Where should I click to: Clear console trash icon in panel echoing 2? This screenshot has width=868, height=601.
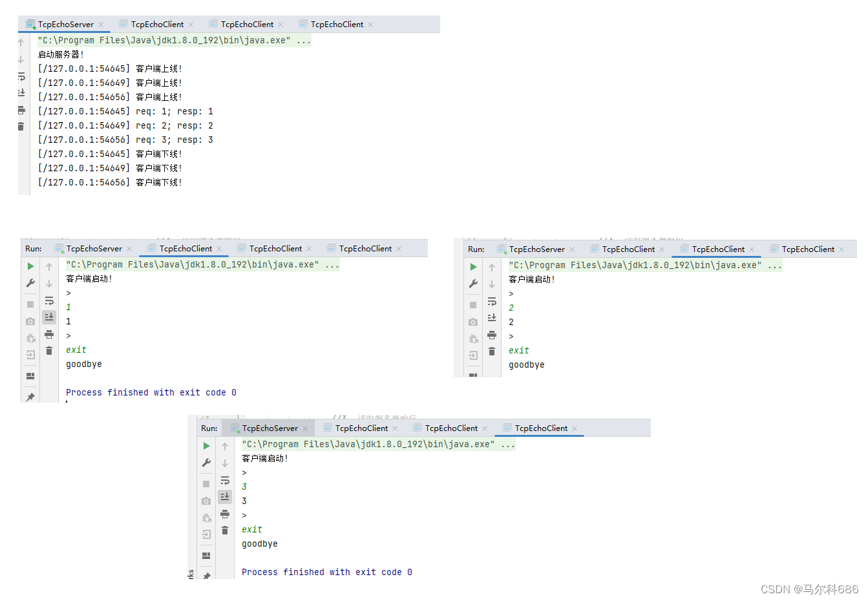coord(492,352)
